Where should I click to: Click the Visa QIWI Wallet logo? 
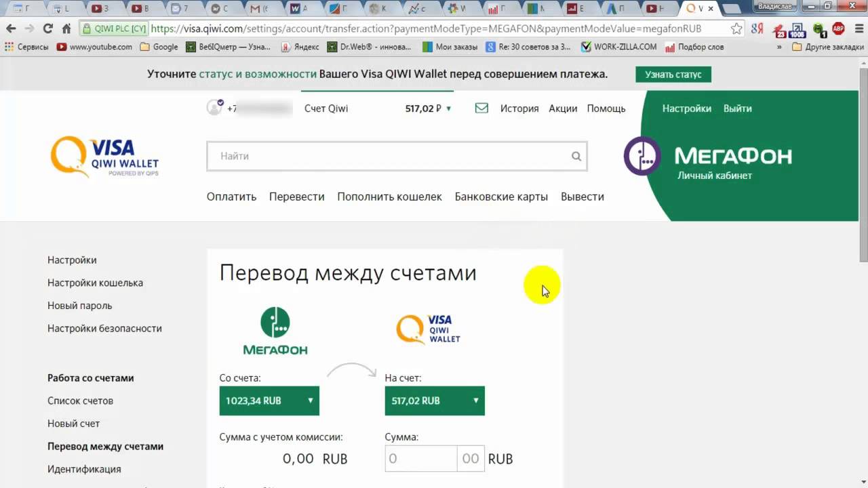[104, 157]
